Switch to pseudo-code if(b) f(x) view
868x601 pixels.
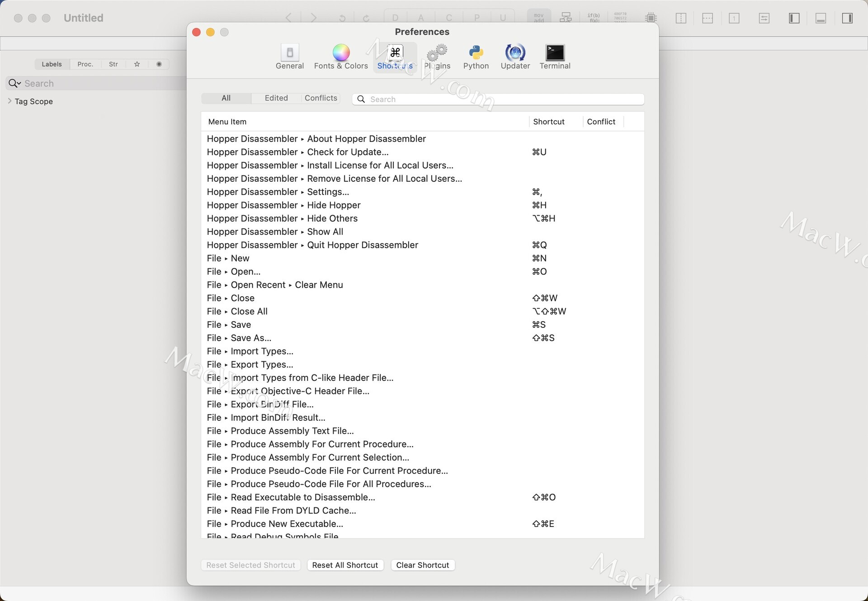[x=594, y=18]
